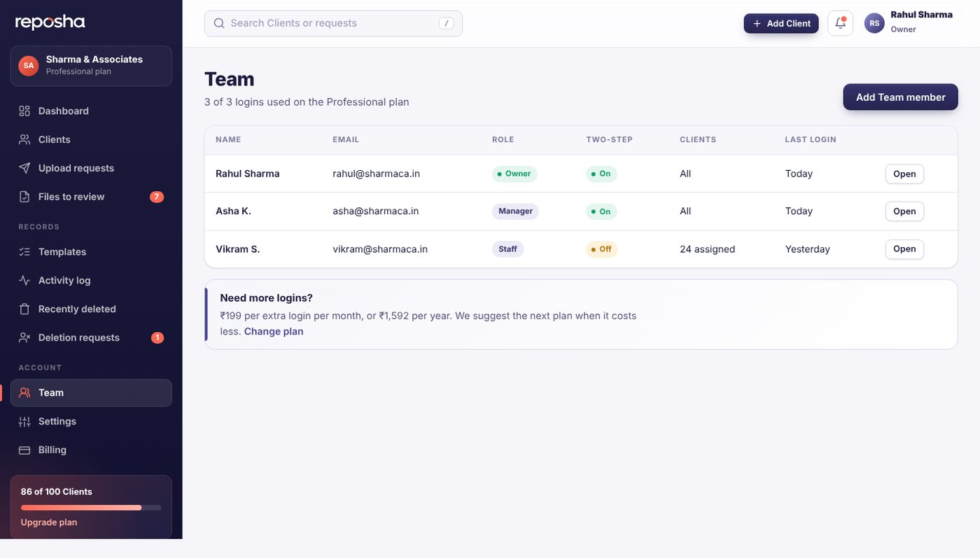Click the Dashboard grid icon in sidebar
The height and width of the screenshot is (558, 980).
[x=24, y=111]
